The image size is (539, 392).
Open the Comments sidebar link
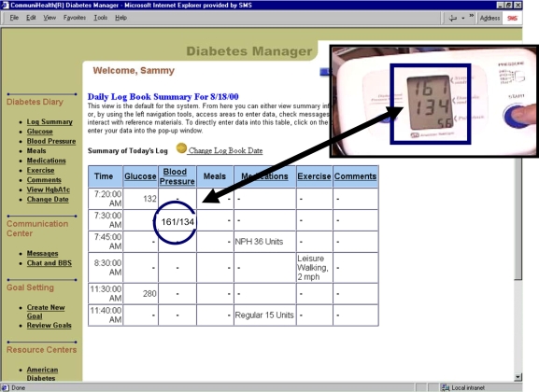pyautogui.click(x=44, y=180)
